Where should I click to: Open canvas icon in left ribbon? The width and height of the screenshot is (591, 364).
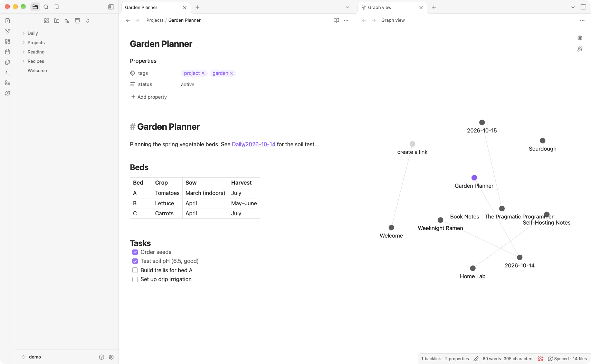coord(8,41)
